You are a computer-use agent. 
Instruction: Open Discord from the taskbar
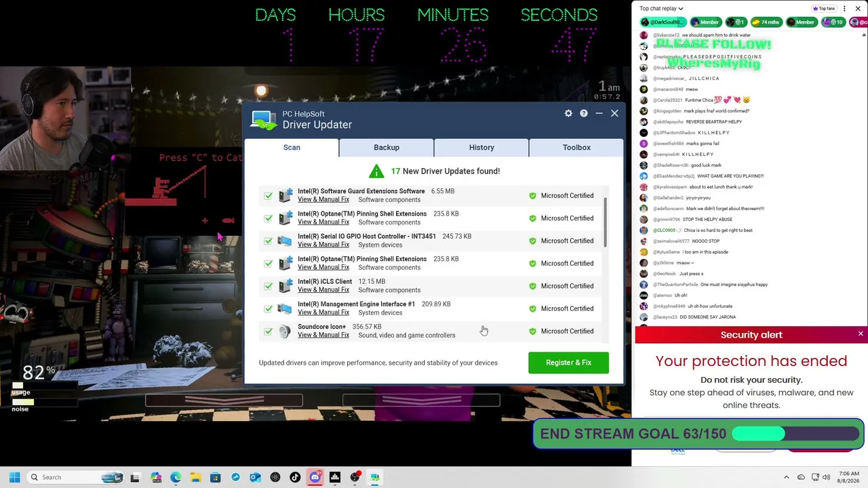(315, 477)
